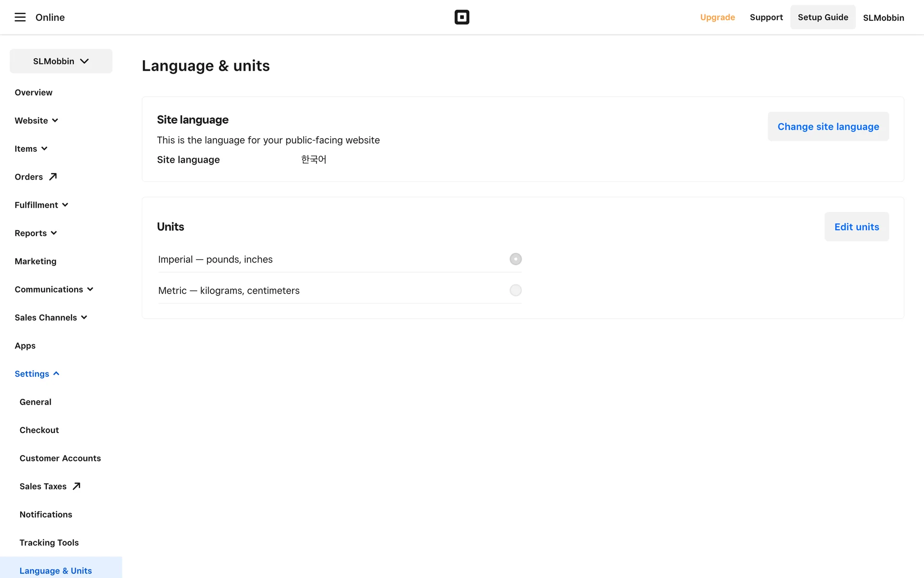
Task: Click the Square logo icon
Action: 462,17
